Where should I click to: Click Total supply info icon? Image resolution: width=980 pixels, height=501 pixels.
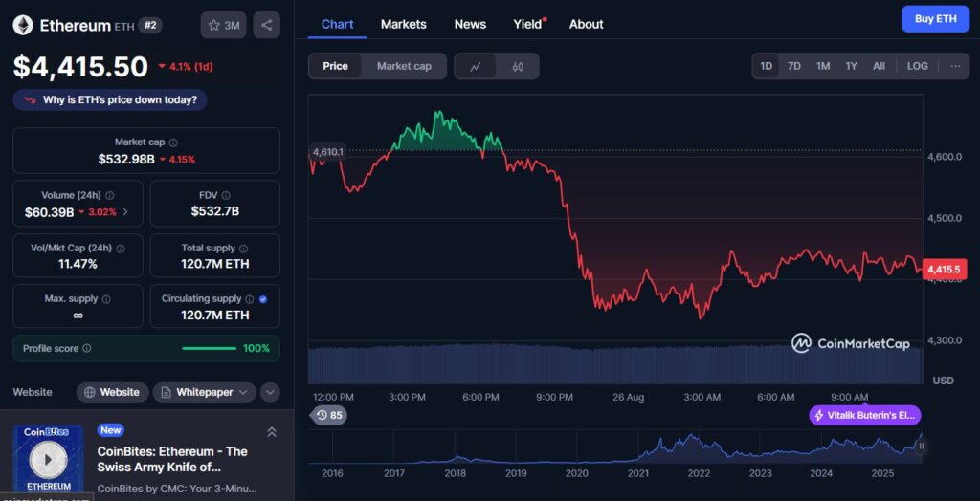coord(243,248)
